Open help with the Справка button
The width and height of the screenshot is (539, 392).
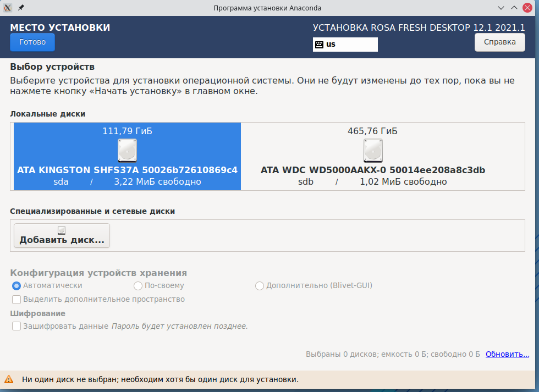click(x=499, y=42)
